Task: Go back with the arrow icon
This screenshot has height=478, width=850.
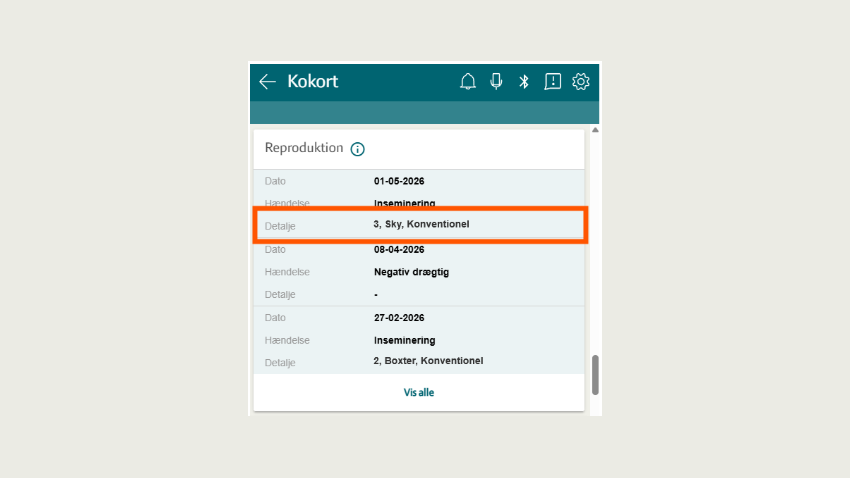Action: click(x=267, y=82)
